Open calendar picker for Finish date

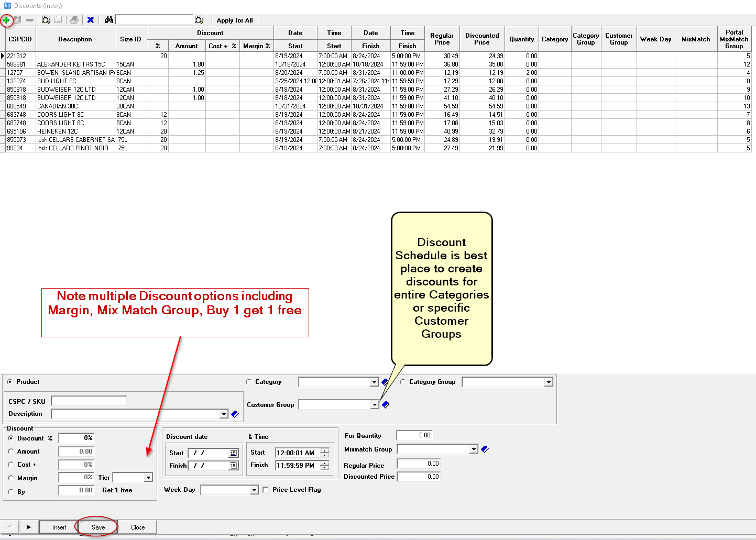click(234, 466)
